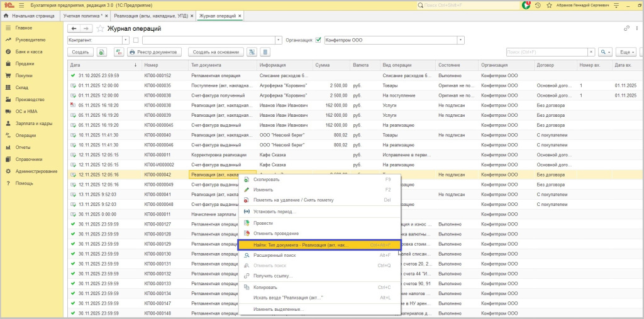Click the notifications icon with red badge
Screen dimensions: 644x319
[x=526, y=5]
